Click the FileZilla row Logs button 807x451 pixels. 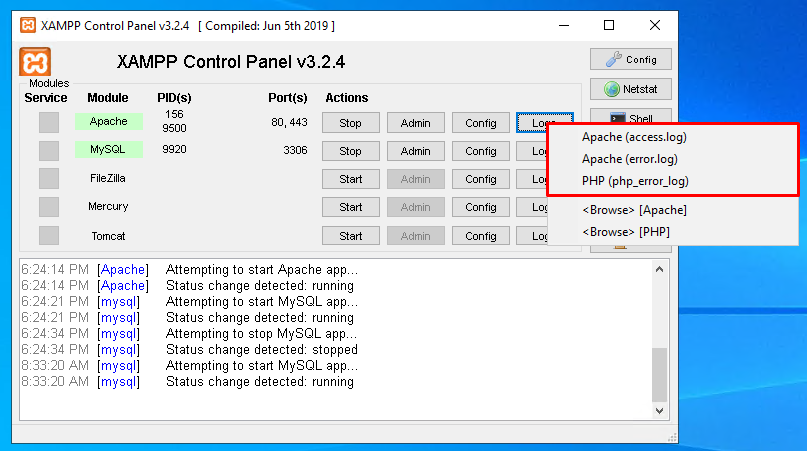pos(532,179)
